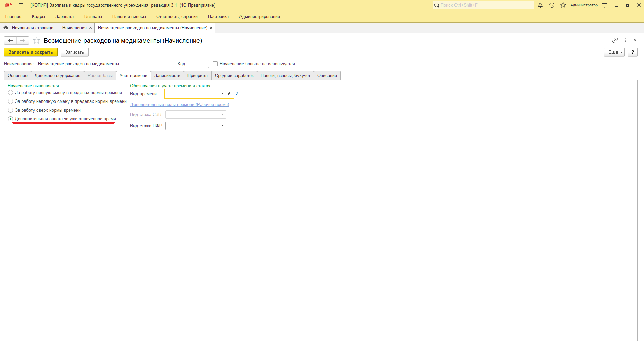This screenshot has height=341, width=644.
Task: Switch to the Основное tab
Action: (17, 76)
